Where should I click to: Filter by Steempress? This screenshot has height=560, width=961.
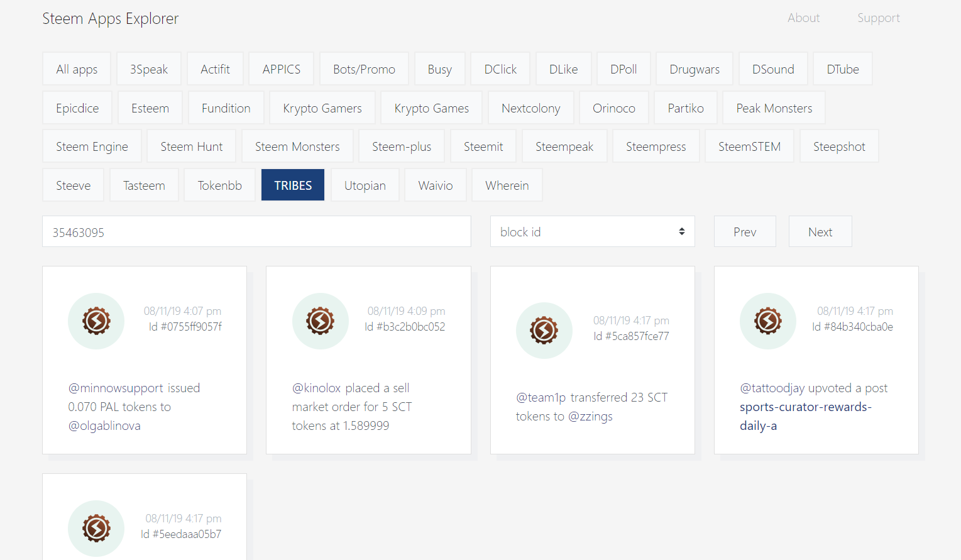[656, 146]
